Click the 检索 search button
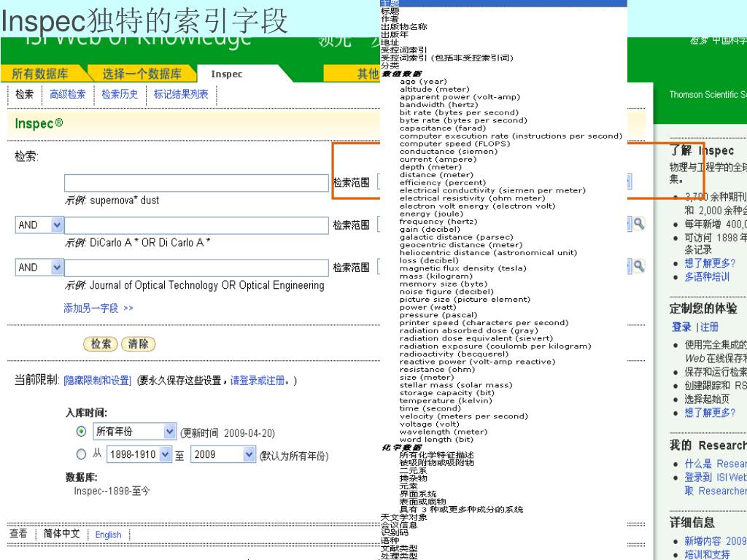This screenshot has width=747, height=560. [101, 344]
